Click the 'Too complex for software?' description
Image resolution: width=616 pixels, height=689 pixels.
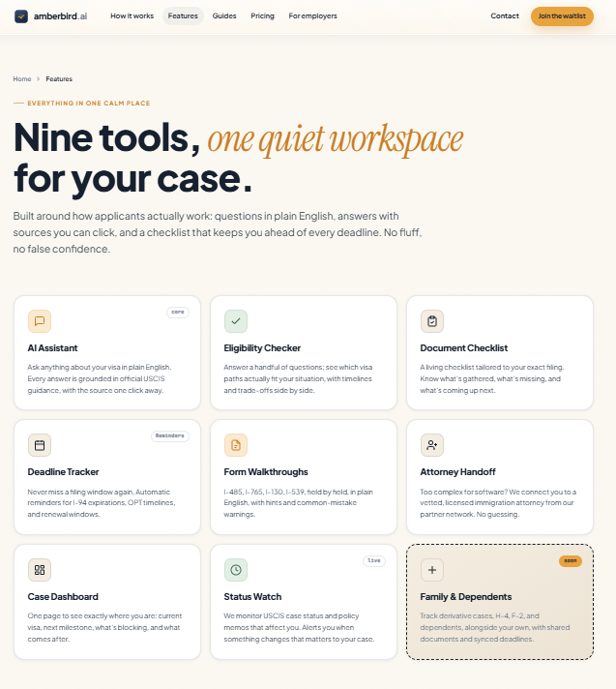498,503
